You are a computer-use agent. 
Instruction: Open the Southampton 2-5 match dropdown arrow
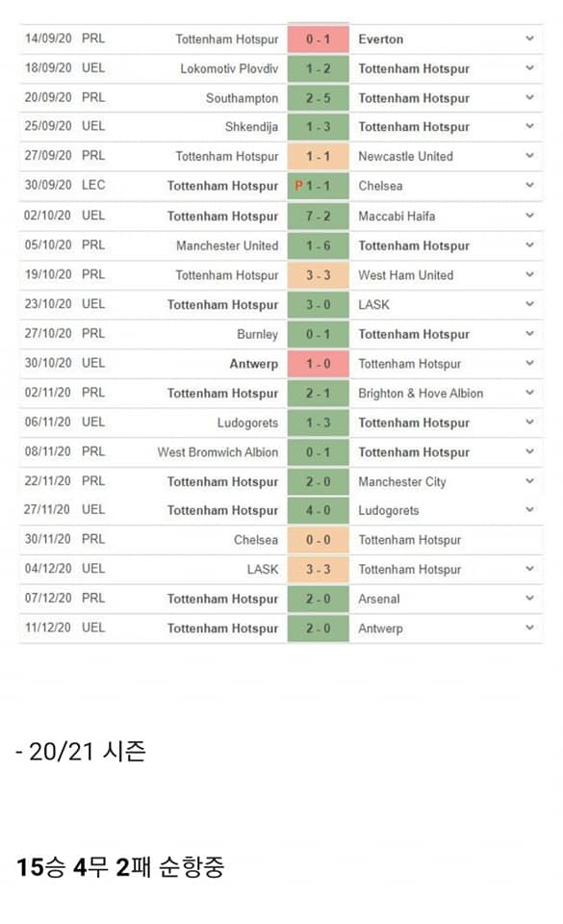529,98
